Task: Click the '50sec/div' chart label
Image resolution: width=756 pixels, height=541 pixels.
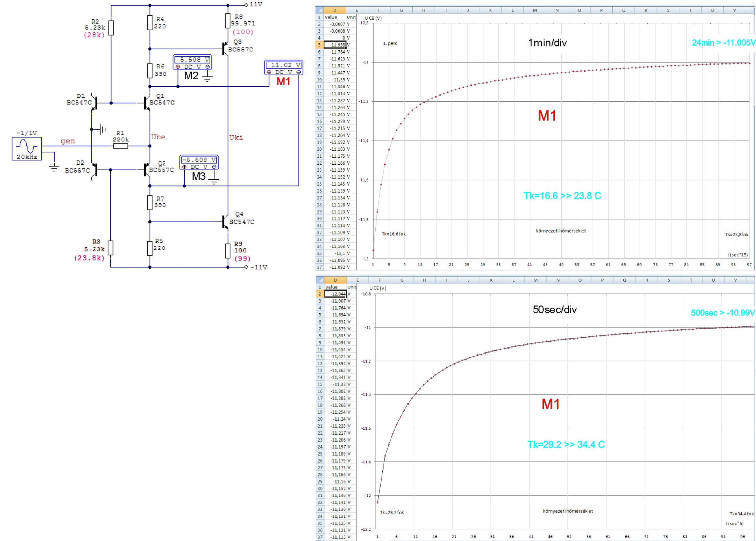Action: click(554, 310)
